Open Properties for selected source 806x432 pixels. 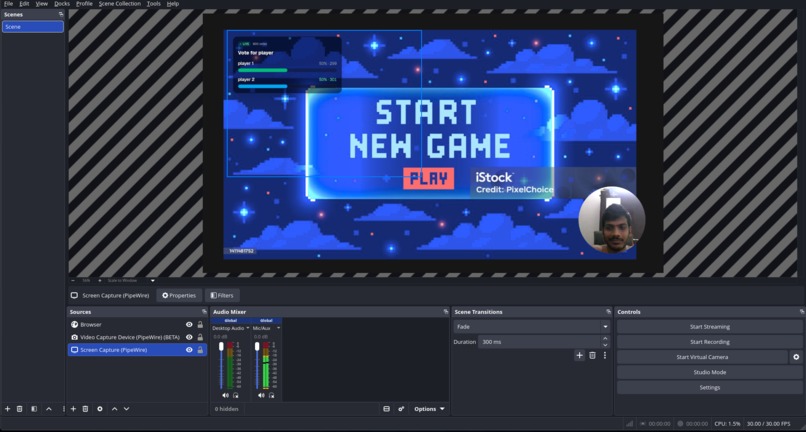point(179,295)
